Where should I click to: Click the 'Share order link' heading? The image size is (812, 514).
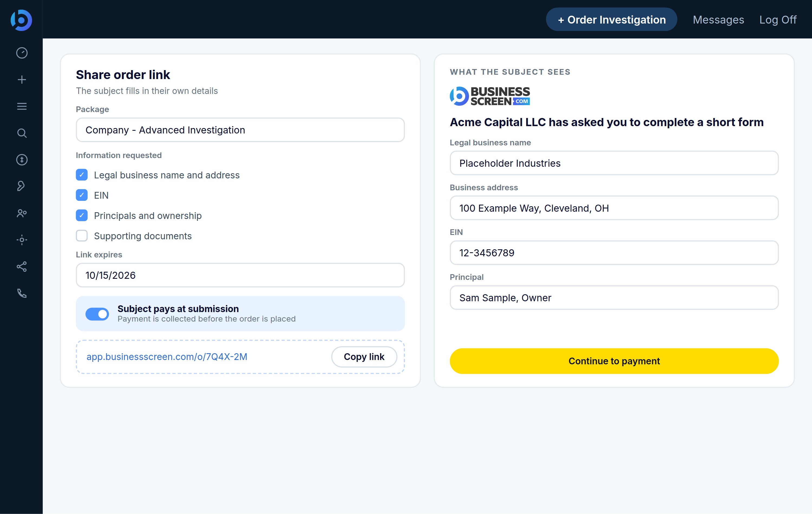coord(123,74)
